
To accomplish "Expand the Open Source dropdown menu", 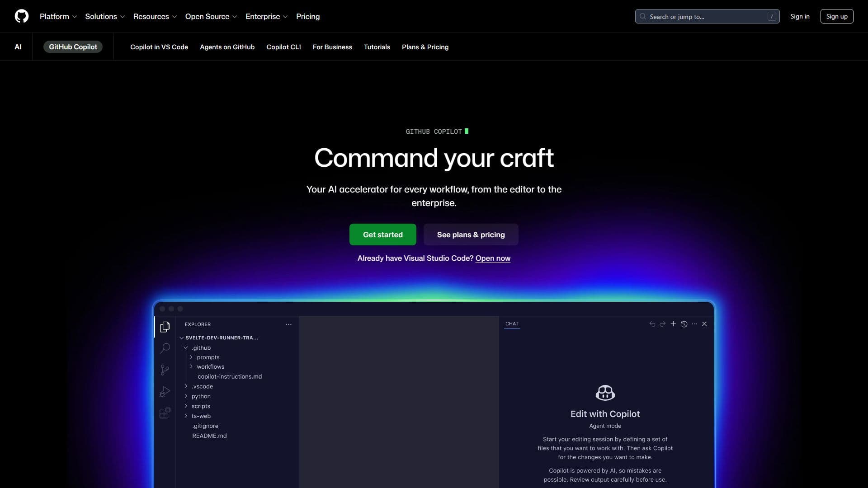I will (x=211, y=16).
